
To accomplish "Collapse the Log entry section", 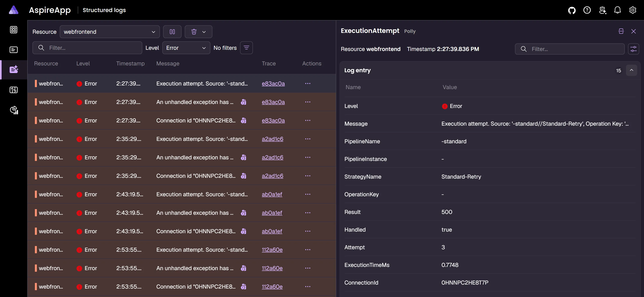I will tap(631, 70).
